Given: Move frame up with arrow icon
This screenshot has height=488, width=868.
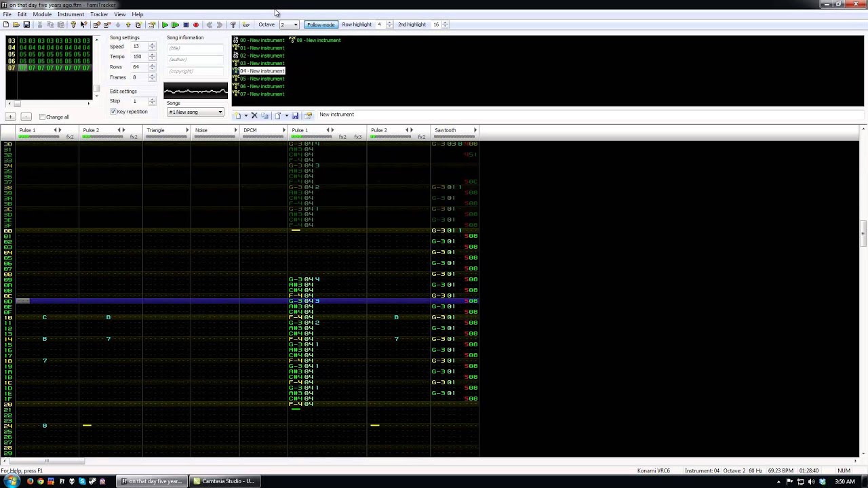Looking at the screenshot, I should click(x=128, y=24).
